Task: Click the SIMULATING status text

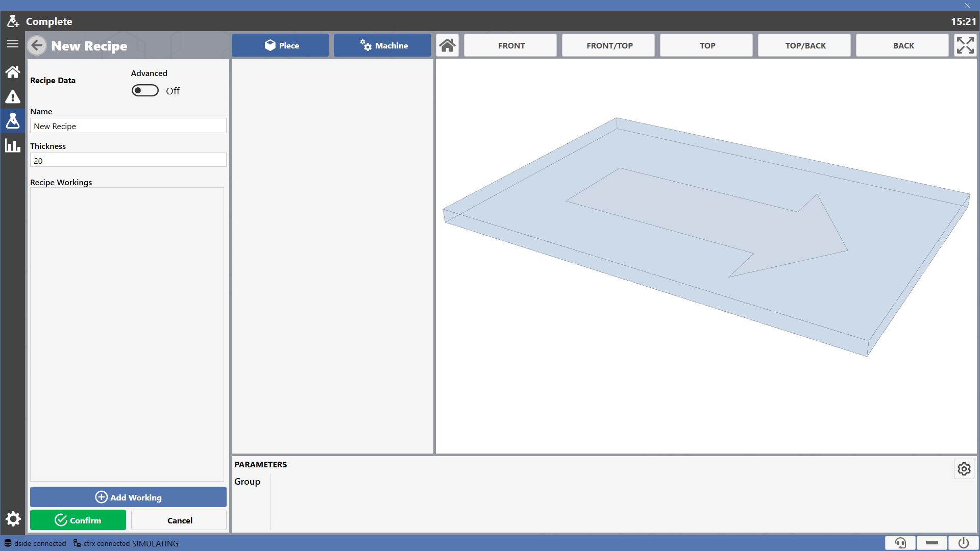Action: [155, 543]
